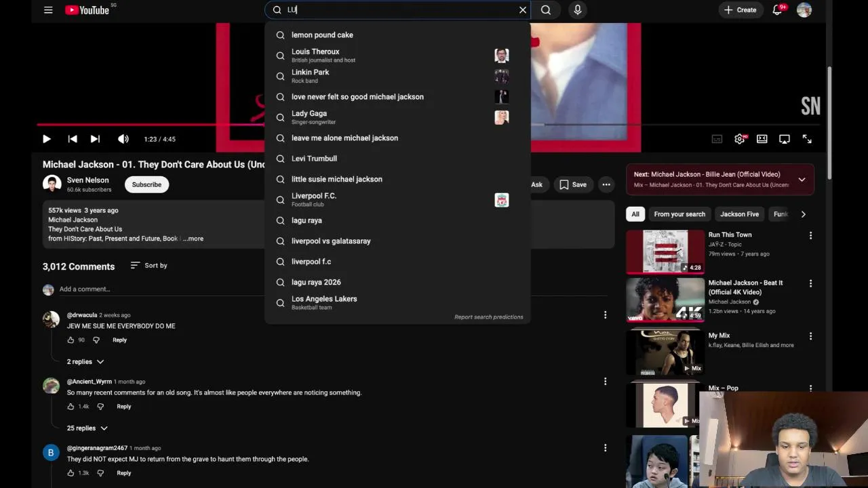Mute the video volume
The height and width of the screenshot is (488, 868).
tap(123, 139)
